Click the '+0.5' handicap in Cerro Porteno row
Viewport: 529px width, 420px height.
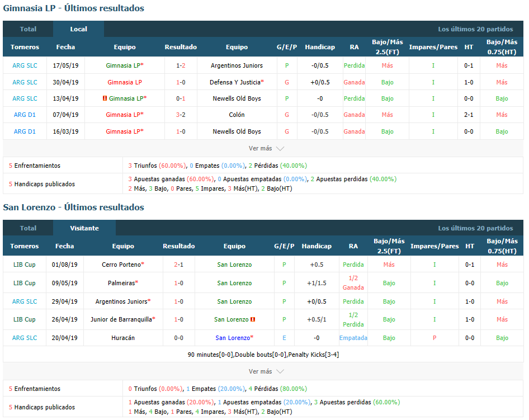[317, 265]
